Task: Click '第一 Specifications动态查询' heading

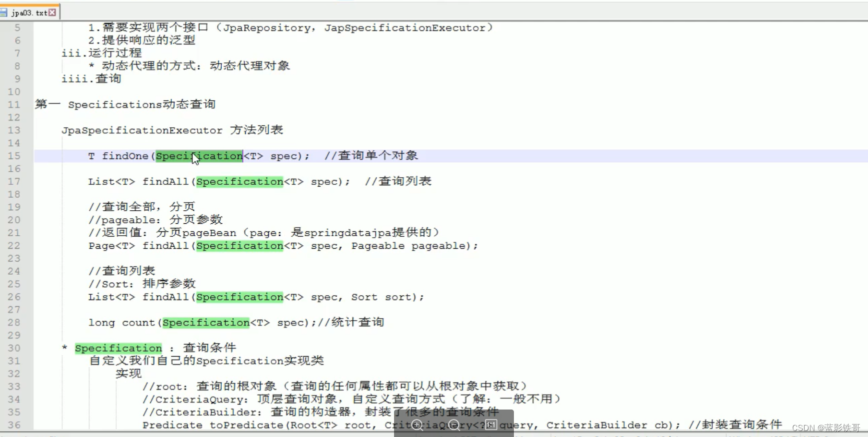Action: click(x=125, y=104)
